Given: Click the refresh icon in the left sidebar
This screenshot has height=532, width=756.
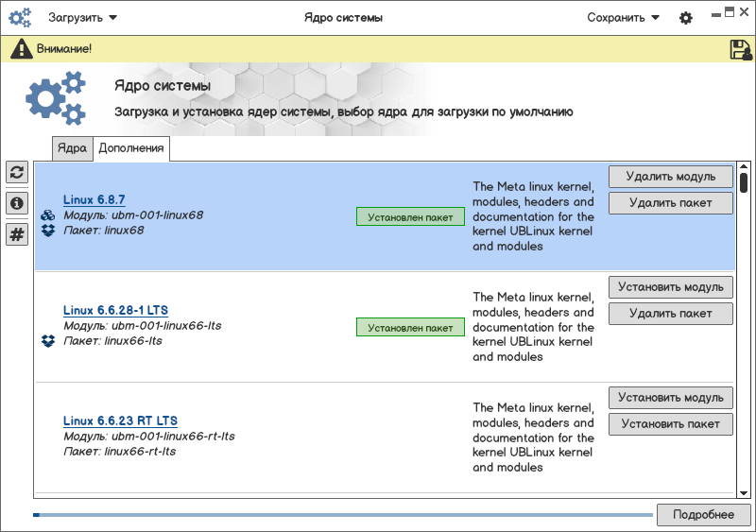Looking at the screenshot, I should point(17,172).
